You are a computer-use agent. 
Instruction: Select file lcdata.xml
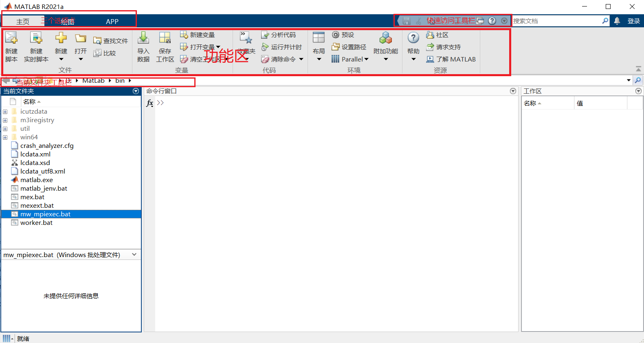point(35,154)
